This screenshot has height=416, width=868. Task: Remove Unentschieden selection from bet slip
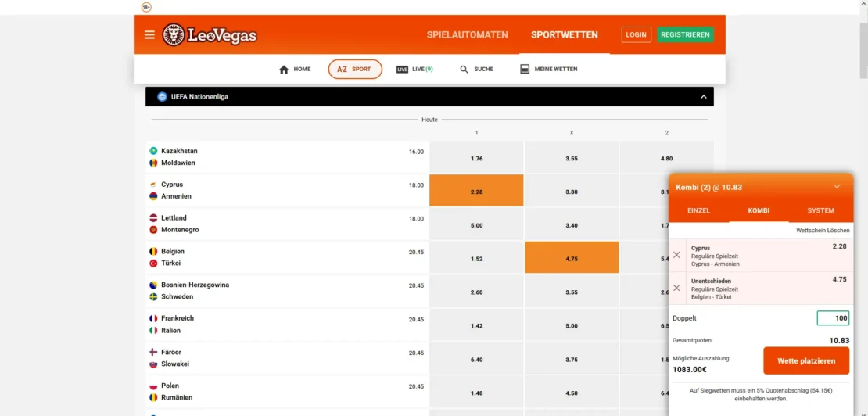coord(676,288)
